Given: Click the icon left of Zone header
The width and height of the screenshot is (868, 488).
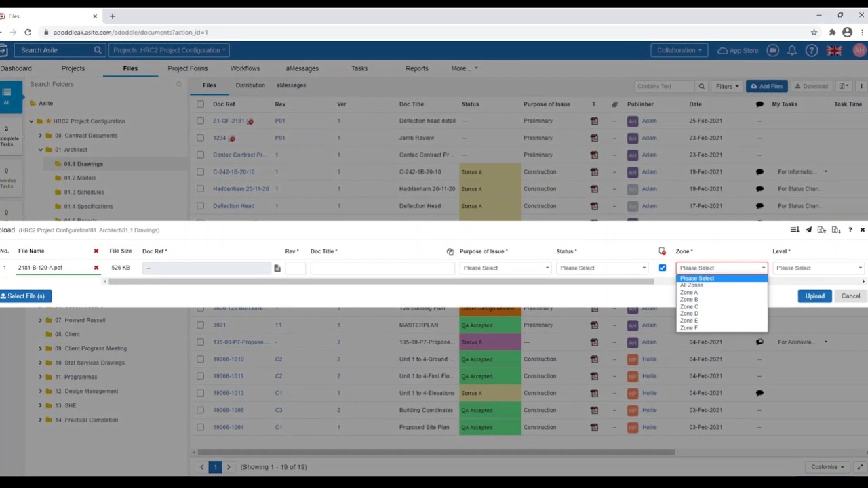Looking at the screenshot, I should tap(663, 251).
